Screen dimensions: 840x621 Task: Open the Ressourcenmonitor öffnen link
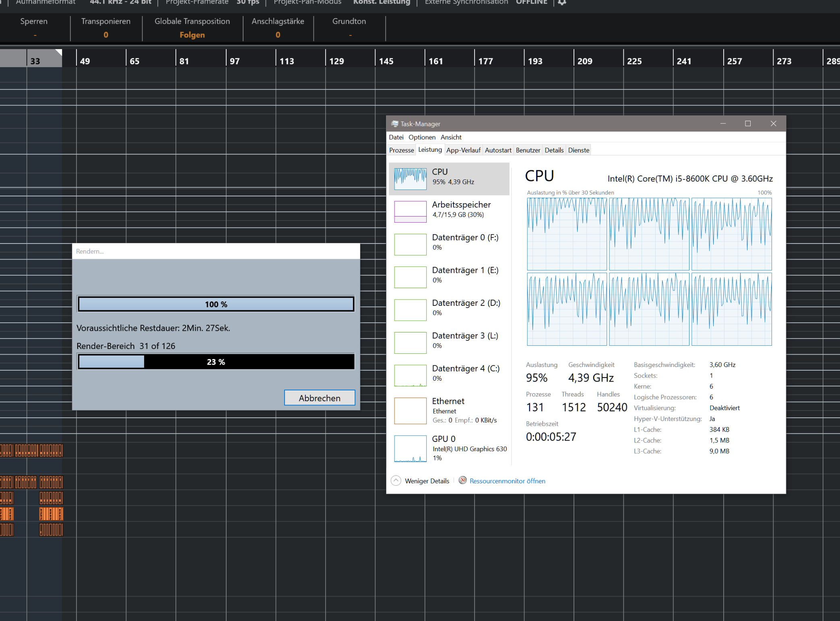[x=507, y=481]
